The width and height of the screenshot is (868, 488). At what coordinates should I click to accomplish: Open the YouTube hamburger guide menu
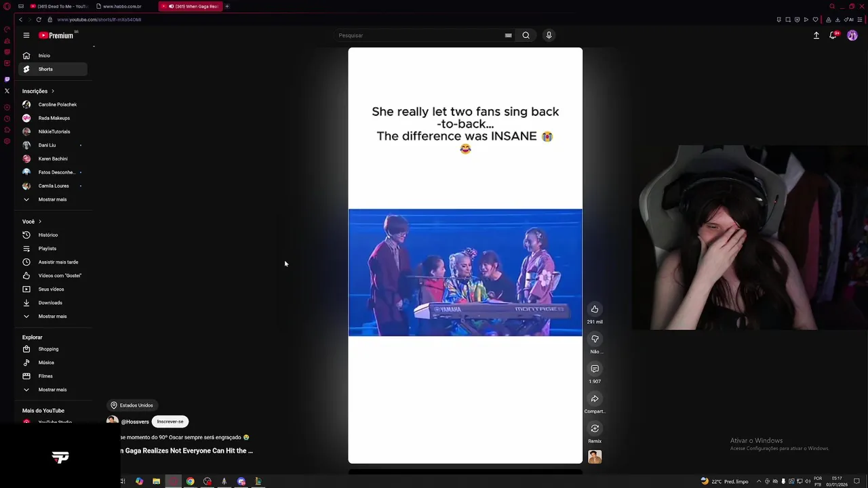point(26,35)
